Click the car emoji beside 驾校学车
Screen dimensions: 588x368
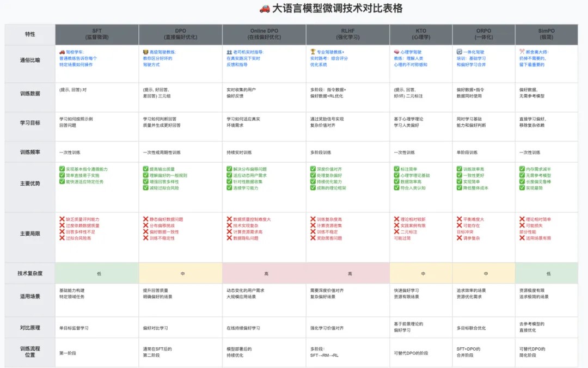coord(62,52)
